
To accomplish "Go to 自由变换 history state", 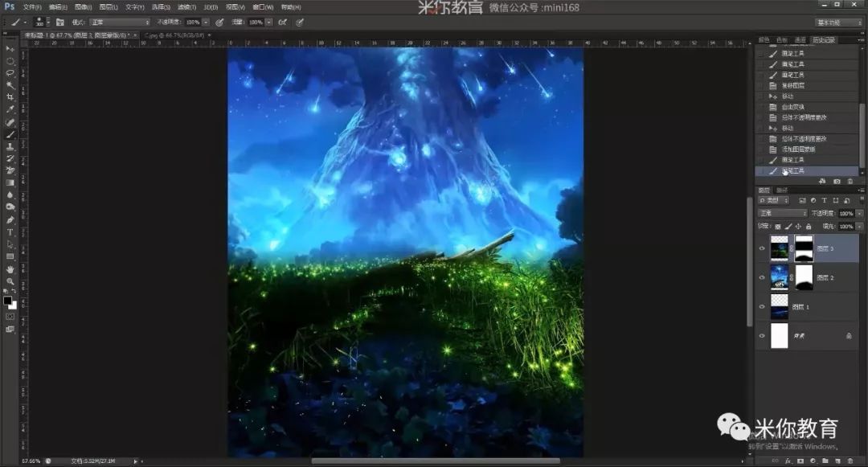I will click(792, 107).
